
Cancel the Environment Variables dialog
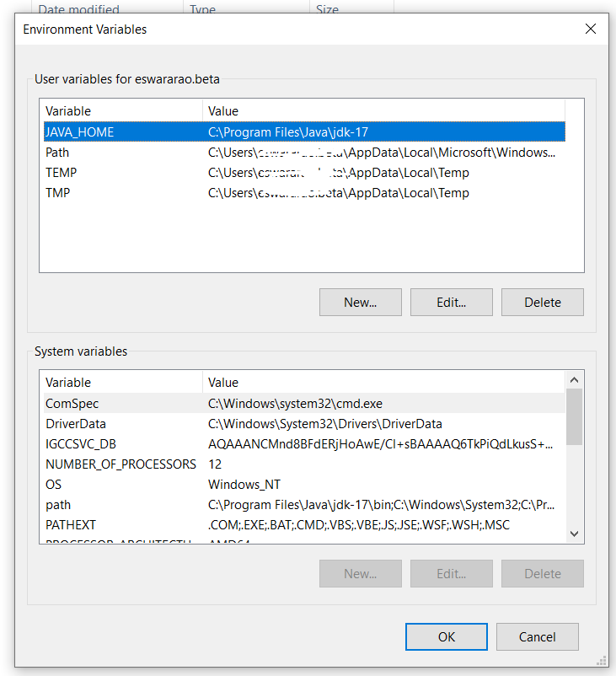point(538,637)
